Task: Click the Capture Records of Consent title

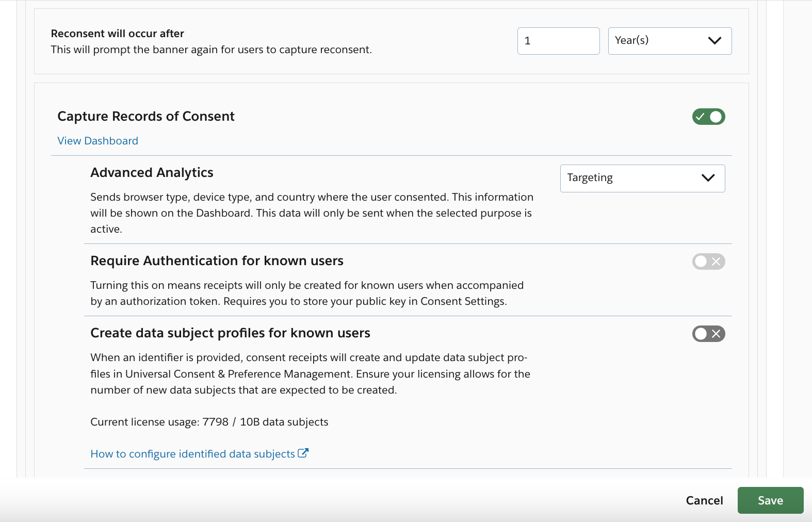Action: point(146,116)
